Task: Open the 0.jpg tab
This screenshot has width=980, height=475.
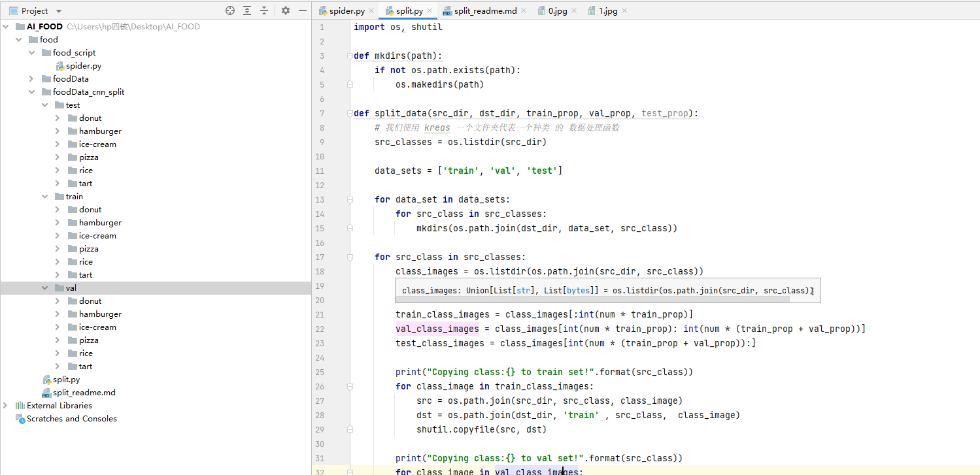Action: [557, 11]
